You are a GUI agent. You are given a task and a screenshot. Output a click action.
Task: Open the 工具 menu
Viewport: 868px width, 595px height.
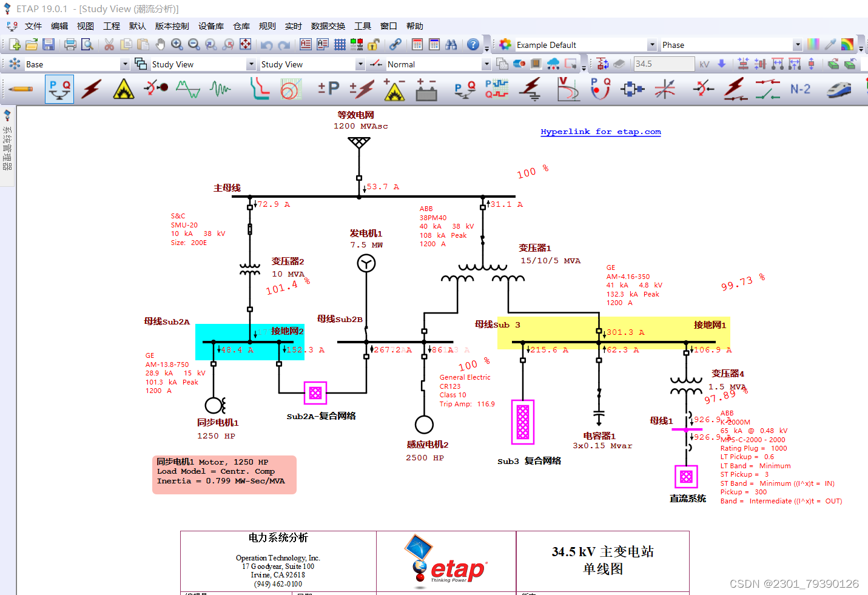363,26
